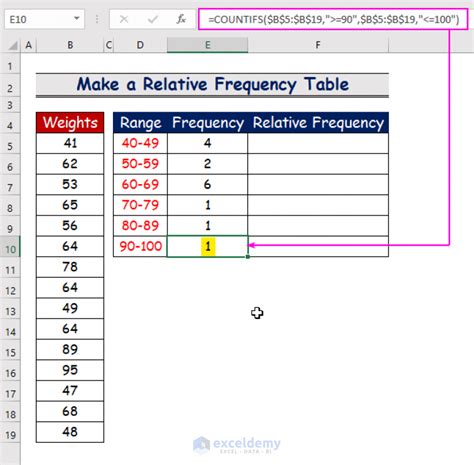Select the weight cell containing 65

70,205
